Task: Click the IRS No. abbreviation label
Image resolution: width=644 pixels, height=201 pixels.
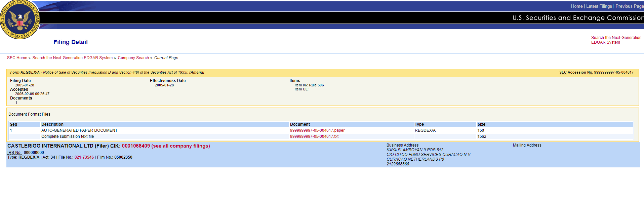Action: [x=15, y=153]
